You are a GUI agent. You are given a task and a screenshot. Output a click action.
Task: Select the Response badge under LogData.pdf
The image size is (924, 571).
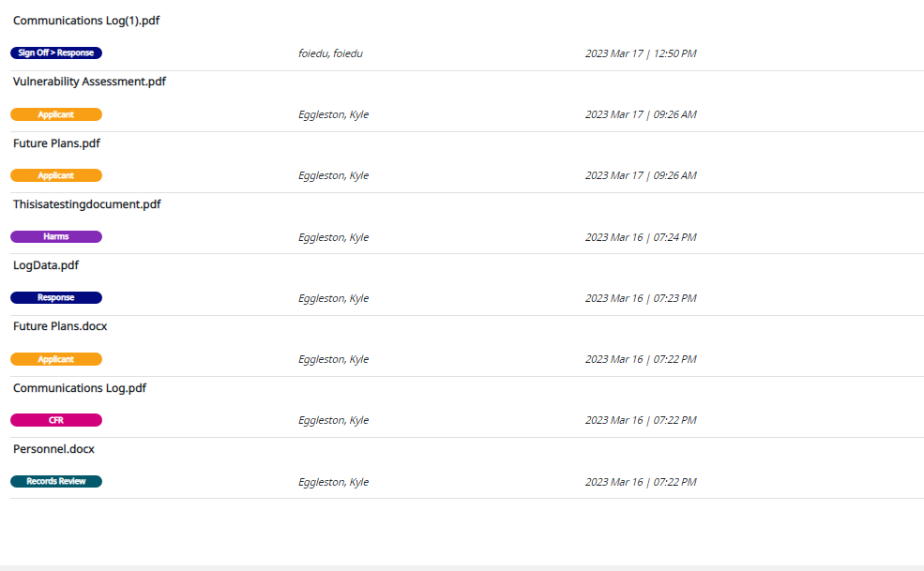pos(55,297)
